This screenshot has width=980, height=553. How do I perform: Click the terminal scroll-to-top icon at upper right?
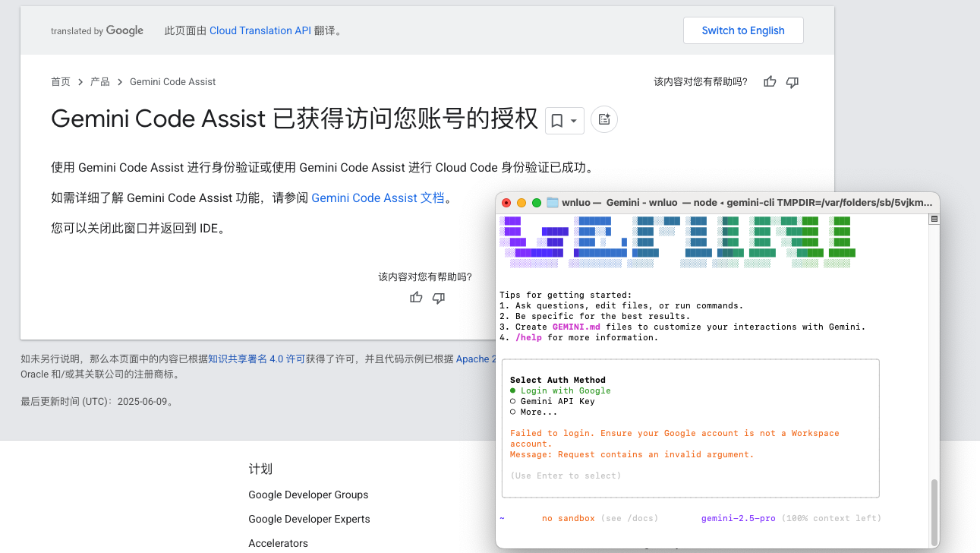click(934, 219)
